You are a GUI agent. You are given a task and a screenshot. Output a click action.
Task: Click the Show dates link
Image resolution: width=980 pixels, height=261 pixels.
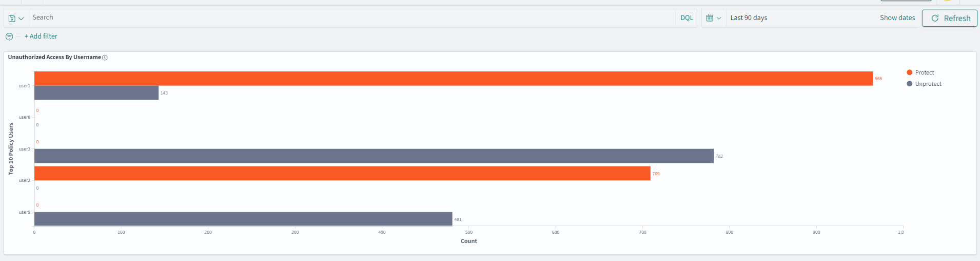pyautogui.click(x=897, y=18)
